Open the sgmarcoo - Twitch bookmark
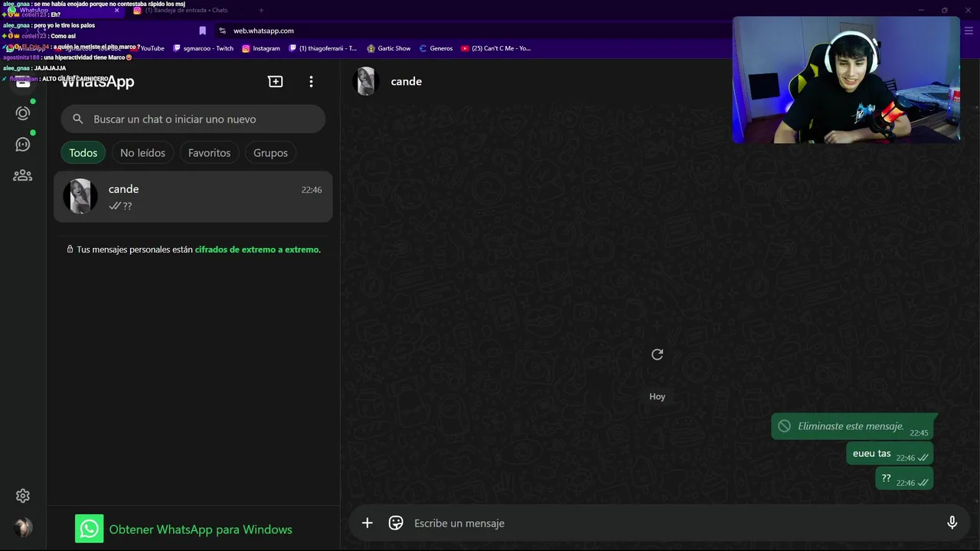This screenshot has height=551, width=980. (204, 48)
